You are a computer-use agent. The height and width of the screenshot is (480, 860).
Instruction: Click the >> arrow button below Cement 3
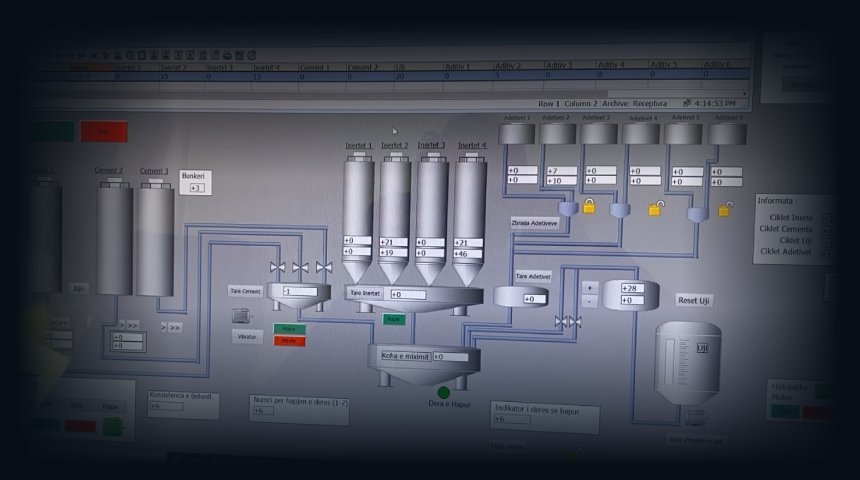[x=173, y=326]
